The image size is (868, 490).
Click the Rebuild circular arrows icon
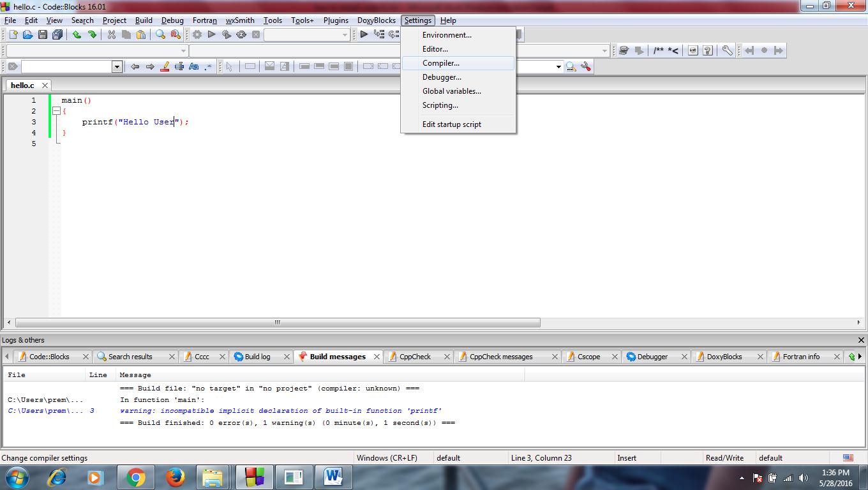pyautogui.click(x=241, y=34)
